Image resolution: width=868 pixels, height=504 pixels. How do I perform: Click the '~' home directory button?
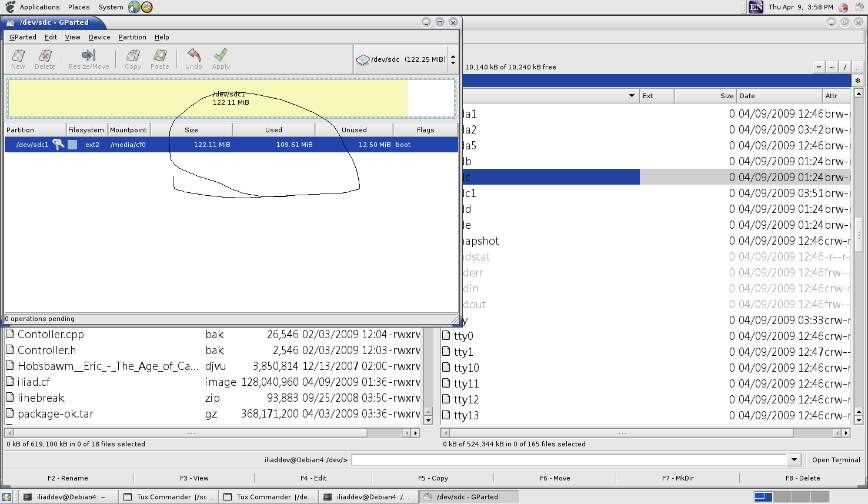(x=832, y=67)
